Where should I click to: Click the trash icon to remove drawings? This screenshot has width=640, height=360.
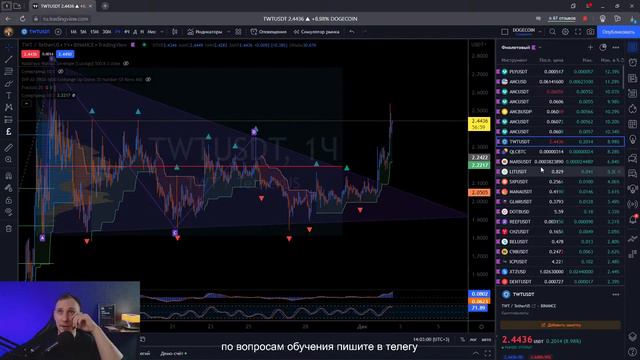[x=9, y=229]
